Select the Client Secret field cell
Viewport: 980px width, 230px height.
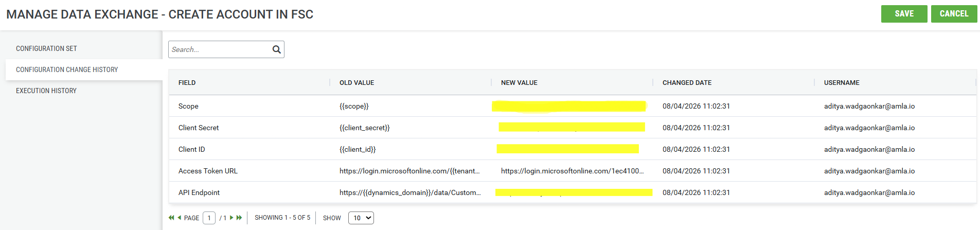click(x=199, y=128)
